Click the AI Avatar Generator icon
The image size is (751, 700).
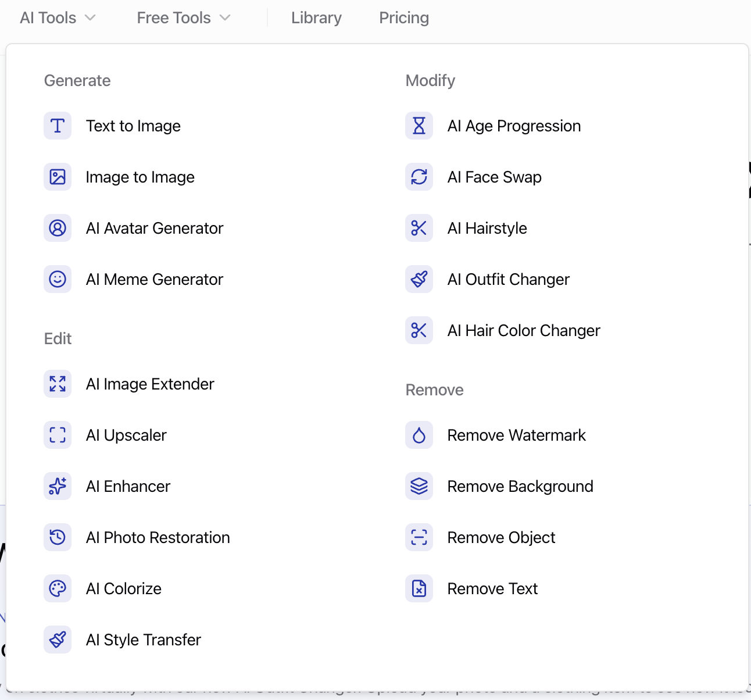[x=58, y=228]
